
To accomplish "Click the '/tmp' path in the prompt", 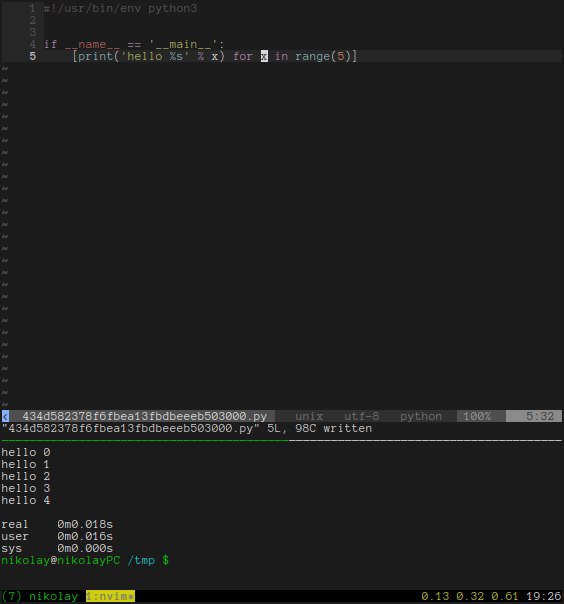I will 141,560.
